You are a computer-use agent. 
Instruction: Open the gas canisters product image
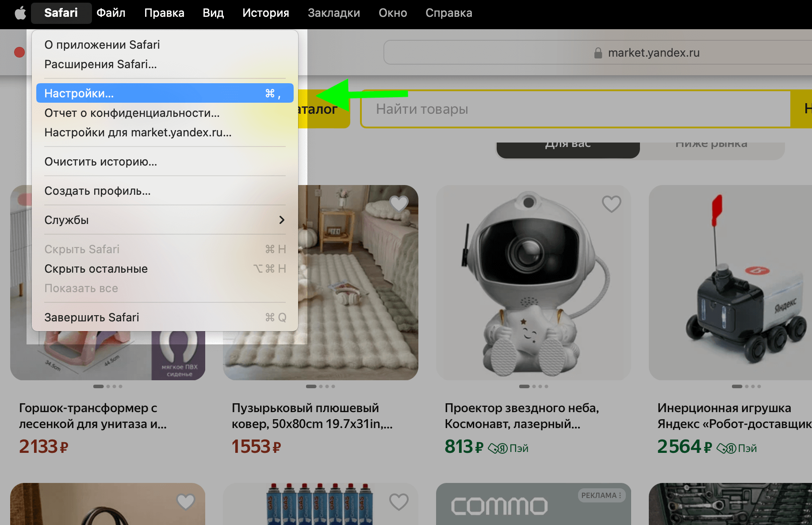click(321, 504)
